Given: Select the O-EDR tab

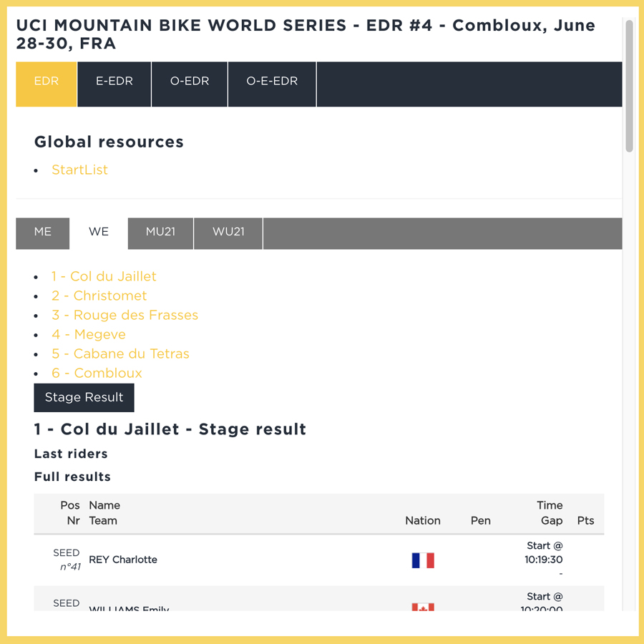Looking at the screenshot, I should coord(190,82).
